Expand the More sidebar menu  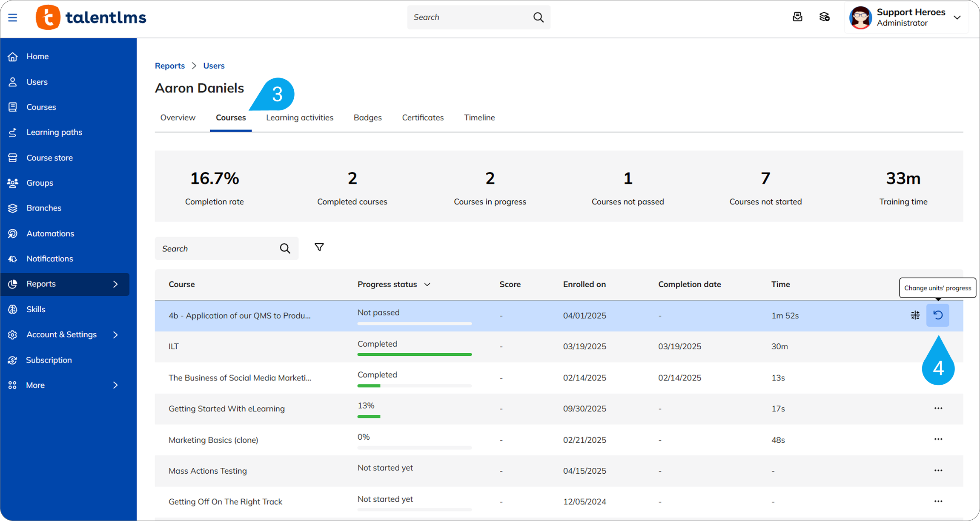click(x=115, y=385)
